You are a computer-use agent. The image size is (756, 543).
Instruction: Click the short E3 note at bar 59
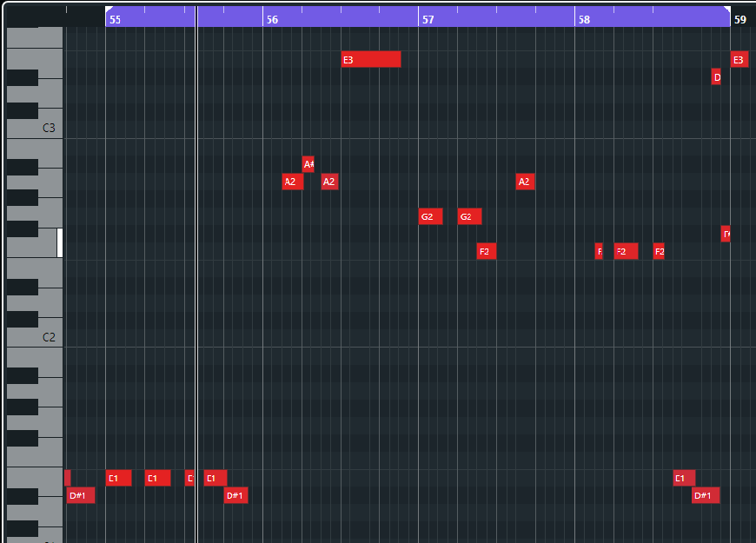739,59
